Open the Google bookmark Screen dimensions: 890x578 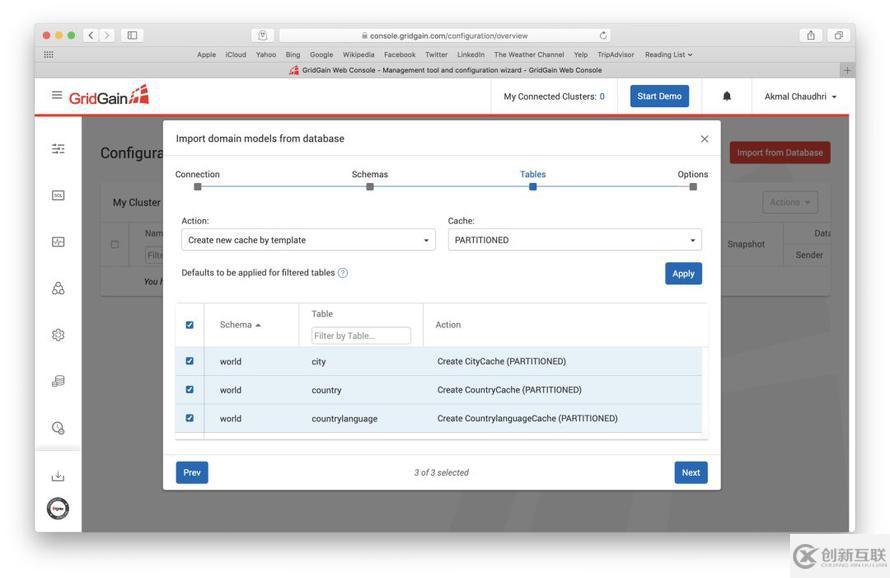point(321,55)
